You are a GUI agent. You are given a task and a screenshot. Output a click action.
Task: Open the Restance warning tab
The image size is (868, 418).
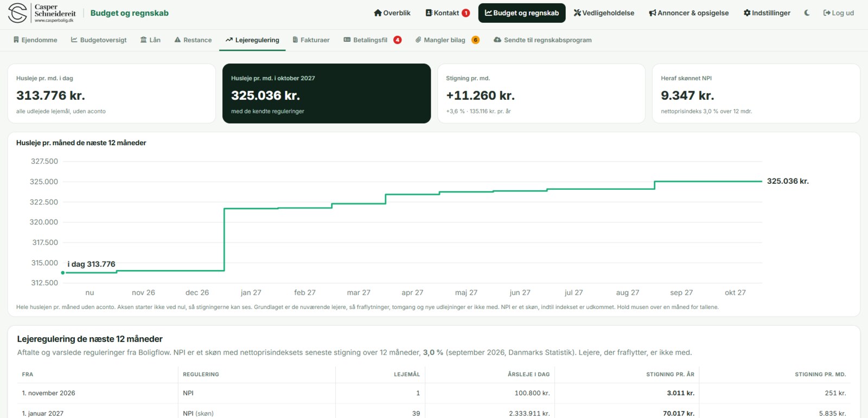tap(193, 40)
